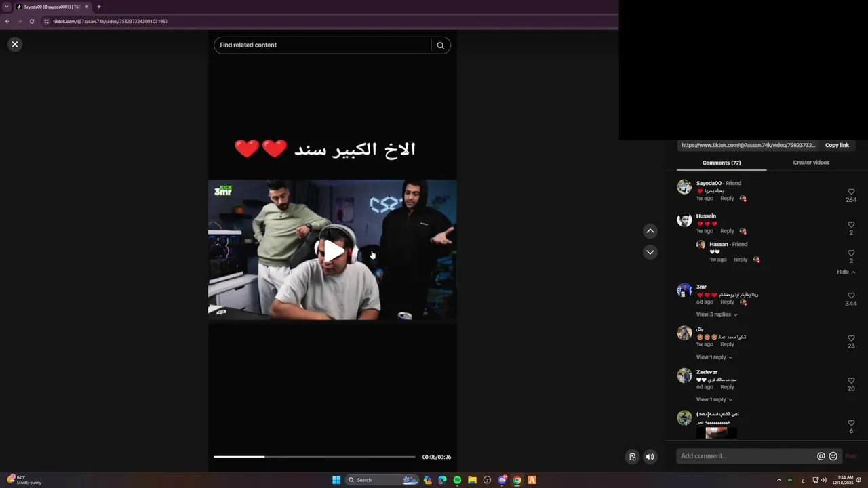Open Hassan's profile avatar
The width and height of the screenshot is (868, 488).
click(701, 245)
